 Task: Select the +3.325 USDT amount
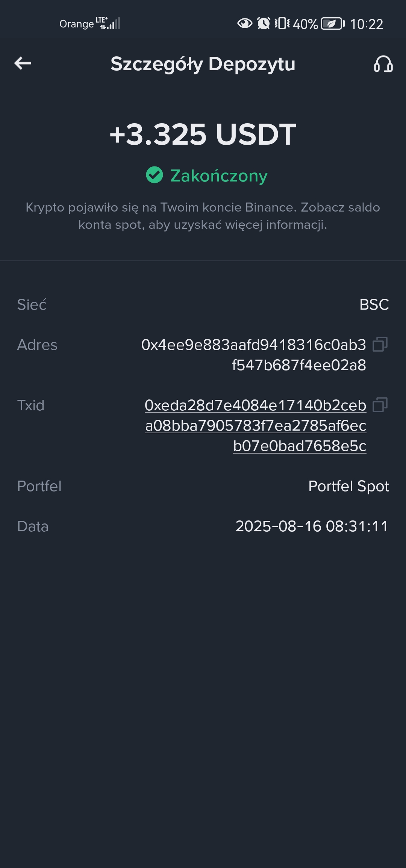[203, 134]
